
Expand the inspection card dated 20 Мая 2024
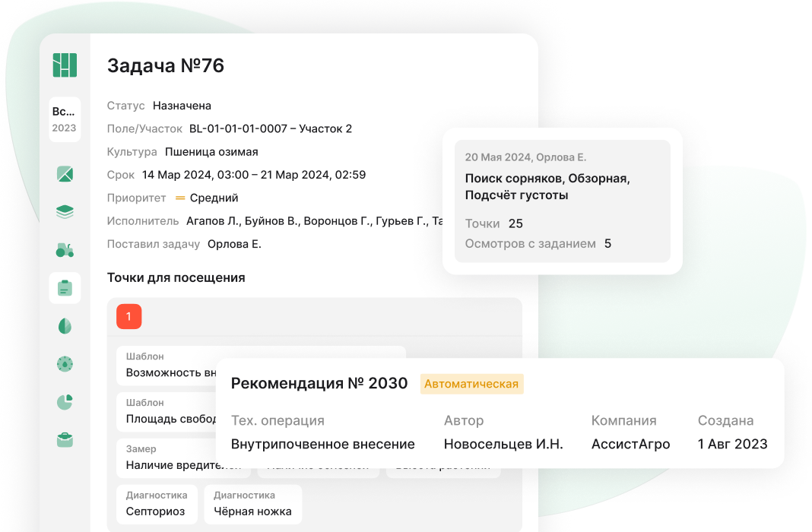click(563, 201)
